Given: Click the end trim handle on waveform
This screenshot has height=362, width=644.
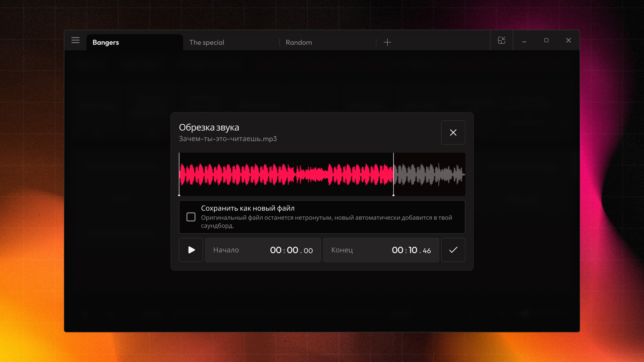Looking at the screenshot, I should [393, 174].
